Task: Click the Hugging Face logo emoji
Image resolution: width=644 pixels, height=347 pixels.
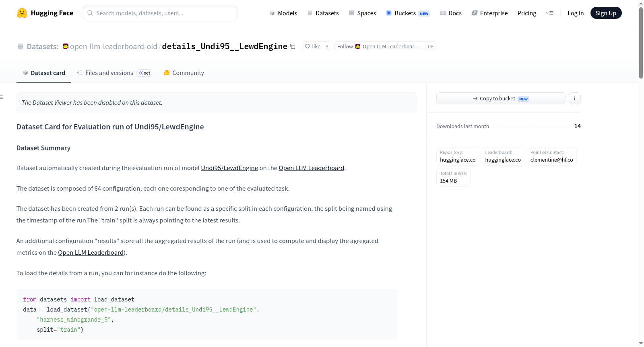Action: [x=22, y=13]
